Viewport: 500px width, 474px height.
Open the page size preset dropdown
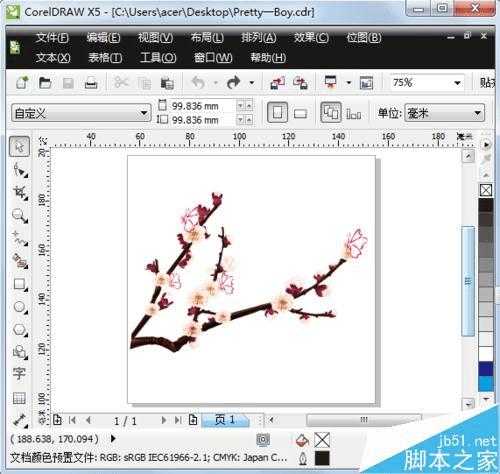80,113
